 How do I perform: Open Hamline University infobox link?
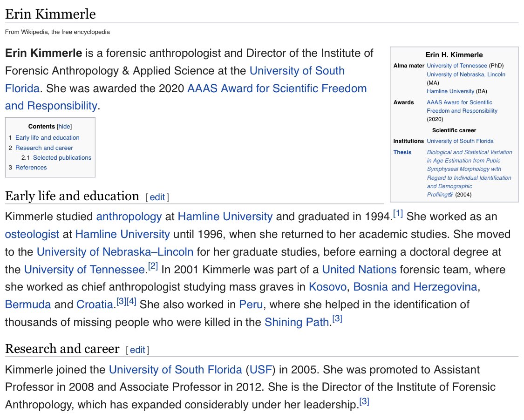[450, 91]
